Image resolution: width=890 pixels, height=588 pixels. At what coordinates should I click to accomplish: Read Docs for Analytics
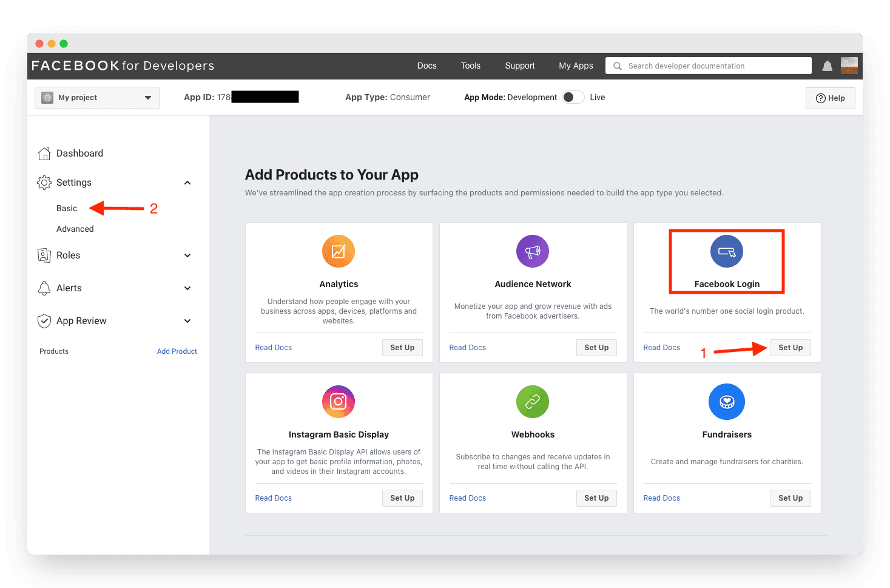[x=274, y=348]
